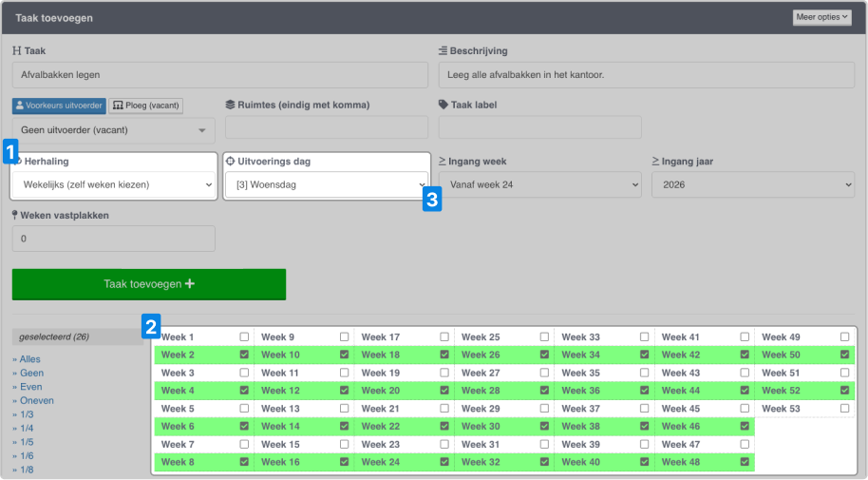Switch to Ploeg (vacant) tab
Screen dimensions: 868x480
(146, 106)
